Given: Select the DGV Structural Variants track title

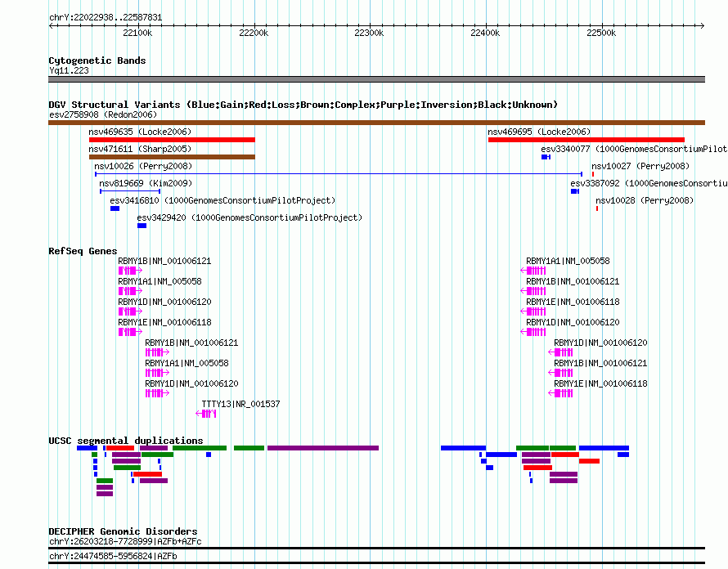Looking at the screenshot, I should coord(303,105).
